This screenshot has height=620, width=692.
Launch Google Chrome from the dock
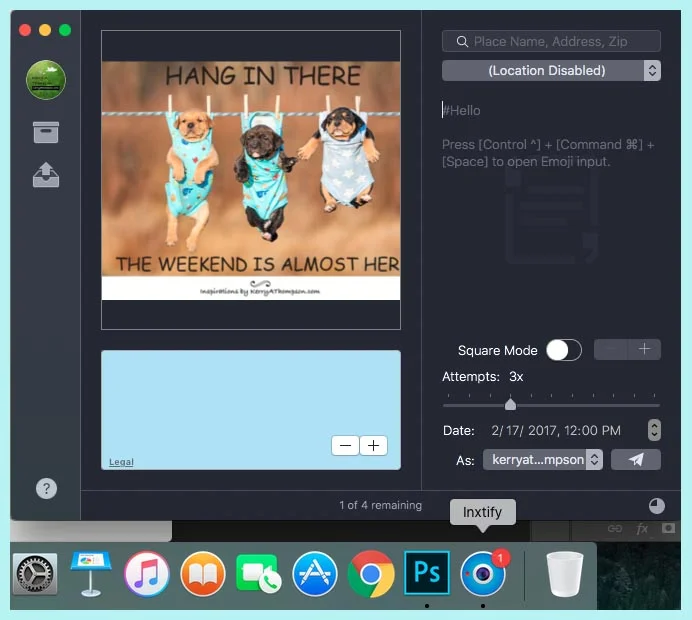tap(371, 574)
